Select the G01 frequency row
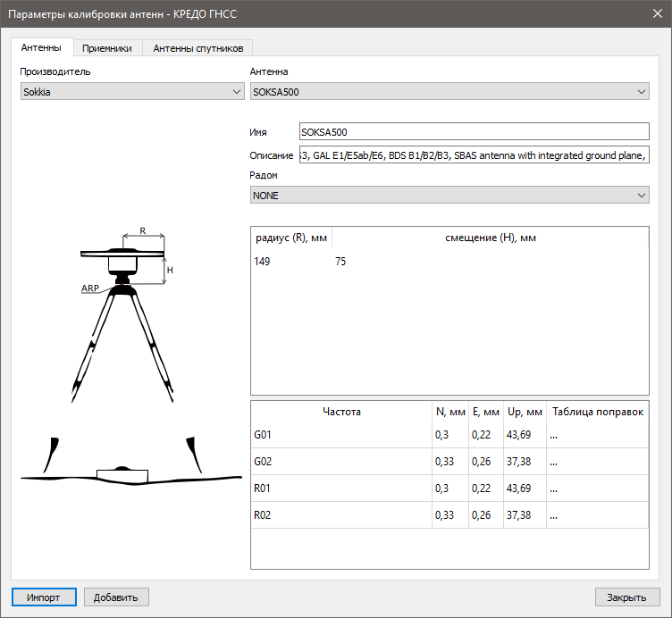 (x=449, y=435)
